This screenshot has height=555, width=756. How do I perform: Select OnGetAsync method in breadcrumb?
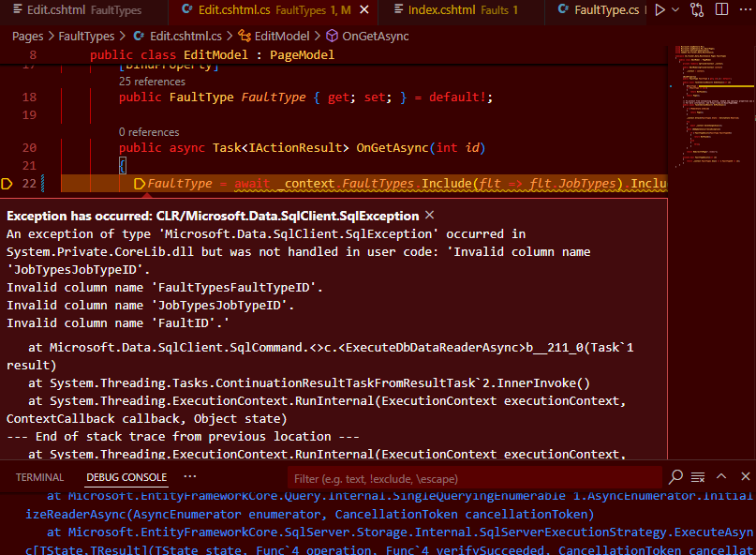coord(368,37)
